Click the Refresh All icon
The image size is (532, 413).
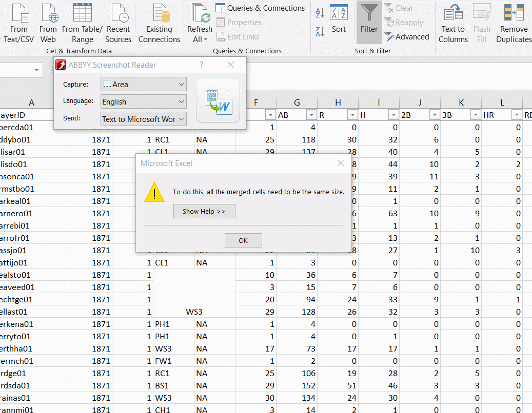200,13
